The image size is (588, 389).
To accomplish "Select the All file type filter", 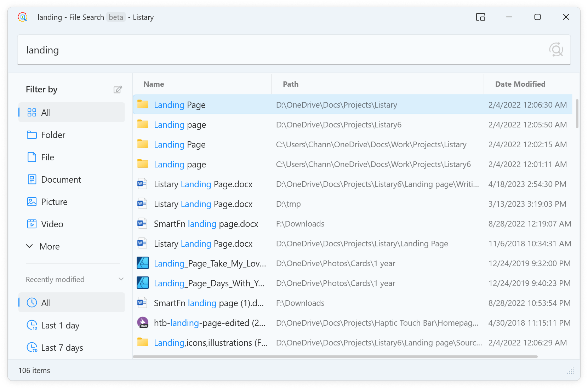I will tap(72, 112).
